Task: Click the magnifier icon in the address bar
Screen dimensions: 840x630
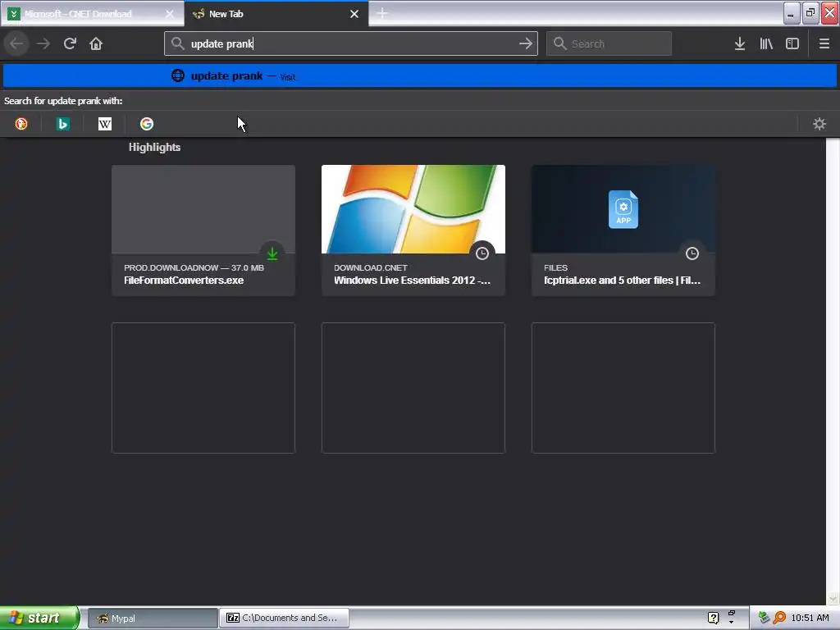Action: point(177,43)
